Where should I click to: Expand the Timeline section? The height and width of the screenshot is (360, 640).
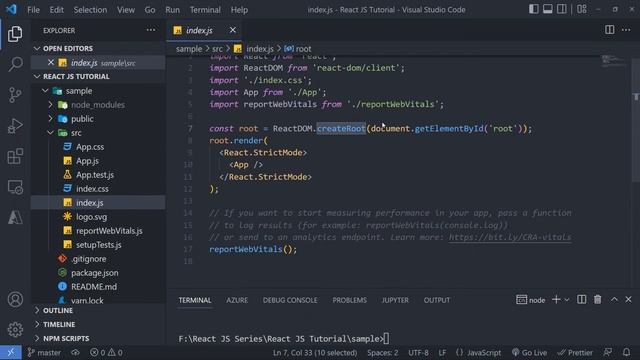click(x=98, y=324)
